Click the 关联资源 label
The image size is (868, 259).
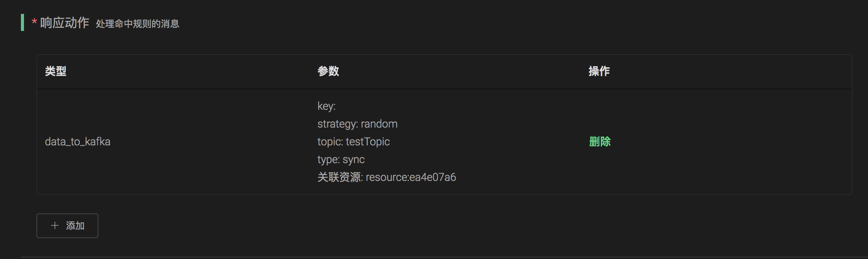(x=339, y=177)
